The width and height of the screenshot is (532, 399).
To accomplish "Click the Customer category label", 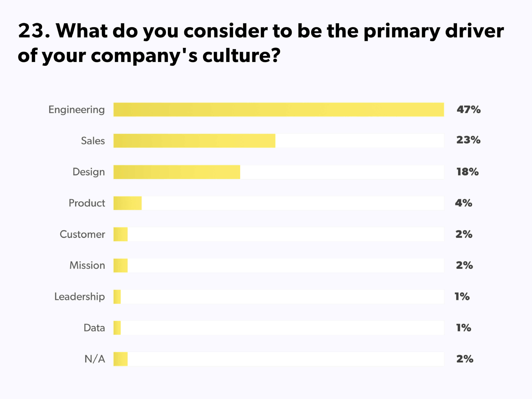I will pyautogui.click(x=82, y=234).
